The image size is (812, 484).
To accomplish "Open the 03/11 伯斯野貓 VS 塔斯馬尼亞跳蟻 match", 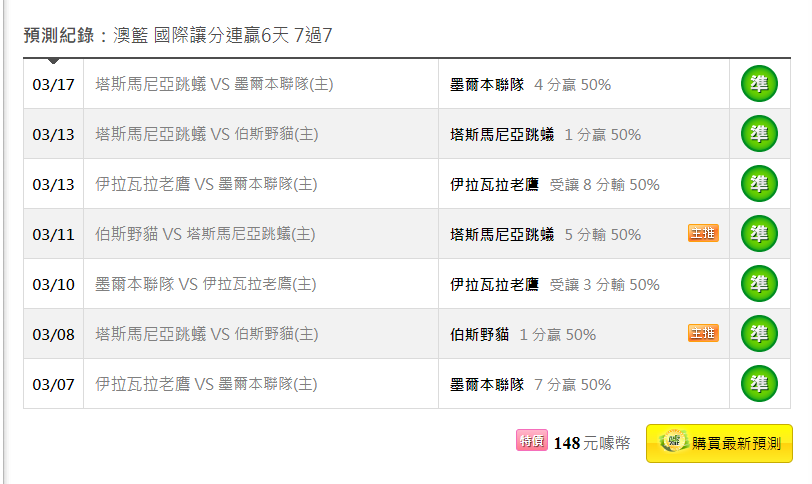I will 205,234.
